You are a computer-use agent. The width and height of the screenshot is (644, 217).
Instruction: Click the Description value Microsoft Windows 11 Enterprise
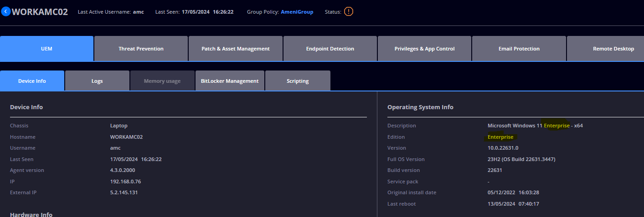click(535, 126)
